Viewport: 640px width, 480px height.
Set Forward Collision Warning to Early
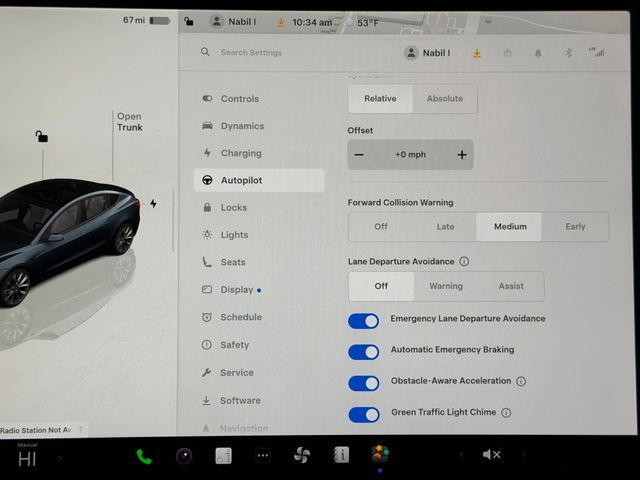coord(575,227)
